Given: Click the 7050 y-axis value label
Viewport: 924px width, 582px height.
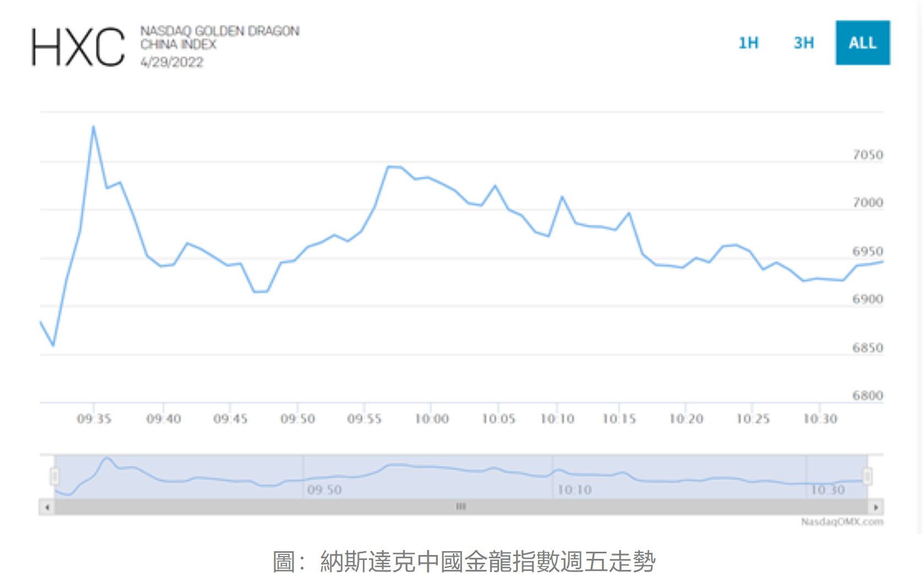Looking at the screenshot, I should point(867,155).
